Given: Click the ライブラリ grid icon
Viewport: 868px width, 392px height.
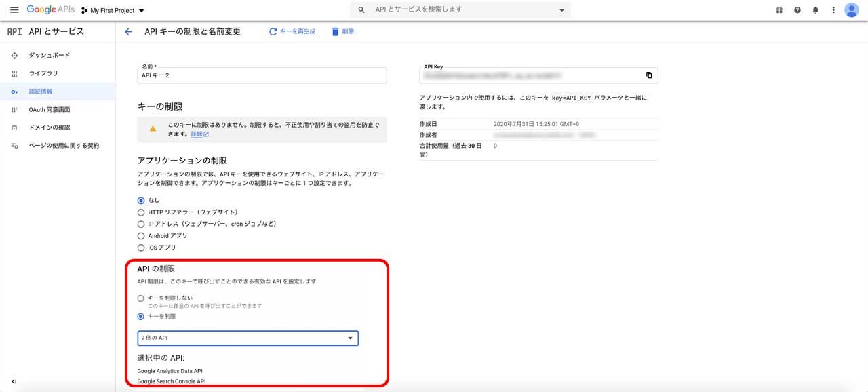Looking at the screenshot, I should click(14, 73).
